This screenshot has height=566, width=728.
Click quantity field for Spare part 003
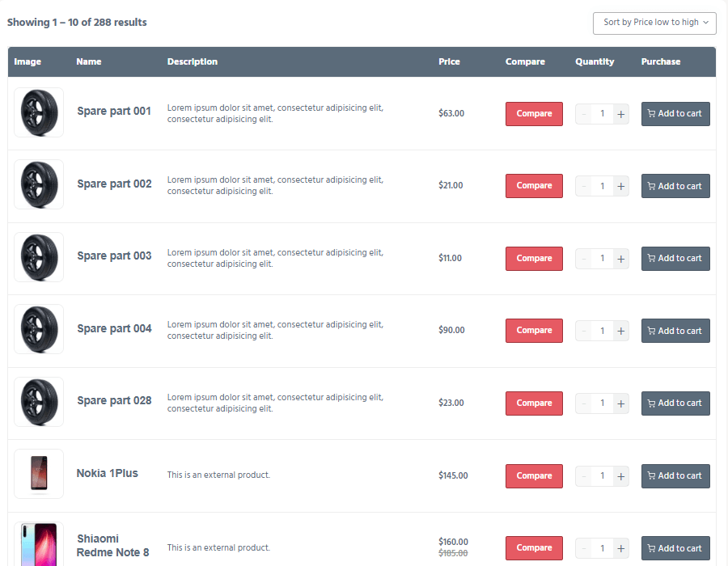[x=602, y=259]
